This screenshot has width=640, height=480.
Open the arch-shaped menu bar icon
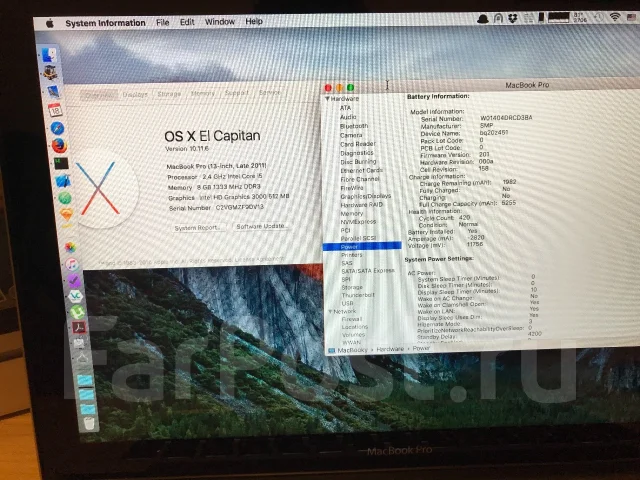pos(498,18)
